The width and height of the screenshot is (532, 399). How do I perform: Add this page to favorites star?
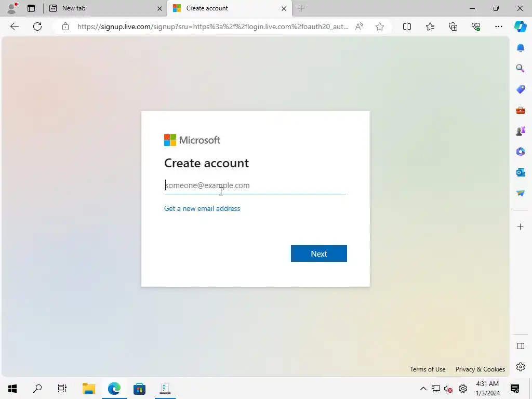(380, 26)
